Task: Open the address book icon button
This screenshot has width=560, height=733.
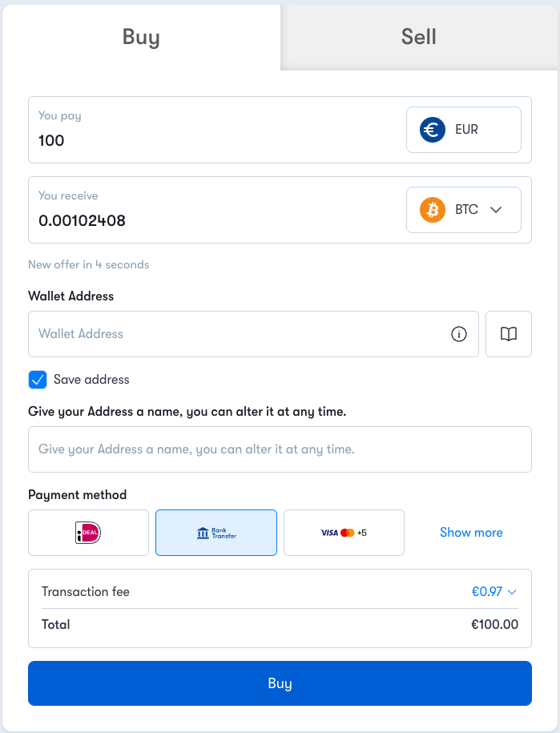Action: tap(509, 334)
